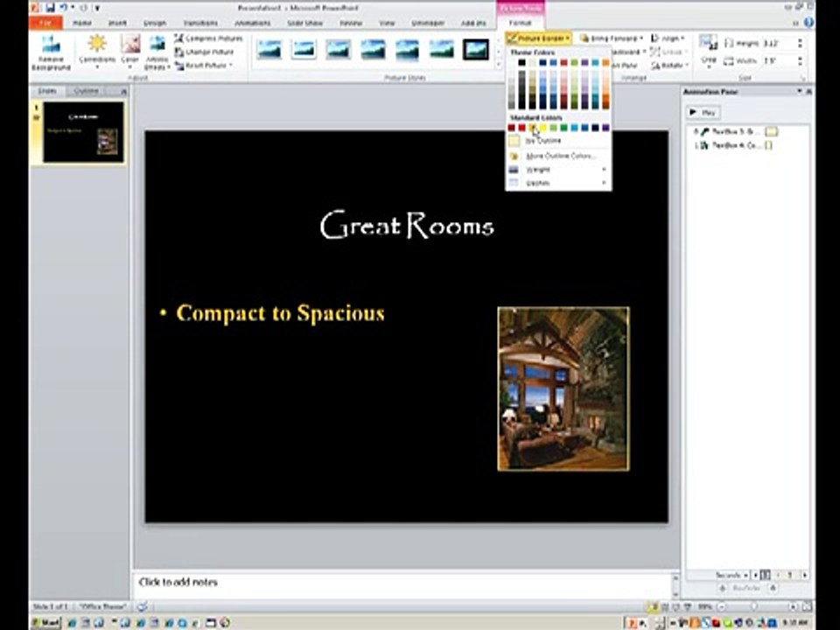The image size is (840, 630).
Task: Click the Great Rooms title text
Action: [x=407, y=225]
